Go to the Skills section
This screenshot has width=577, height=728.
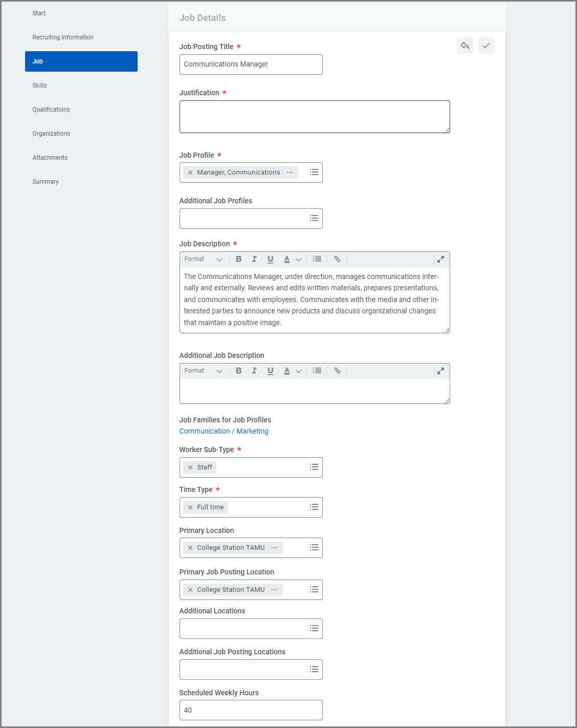tap(39, 85)
